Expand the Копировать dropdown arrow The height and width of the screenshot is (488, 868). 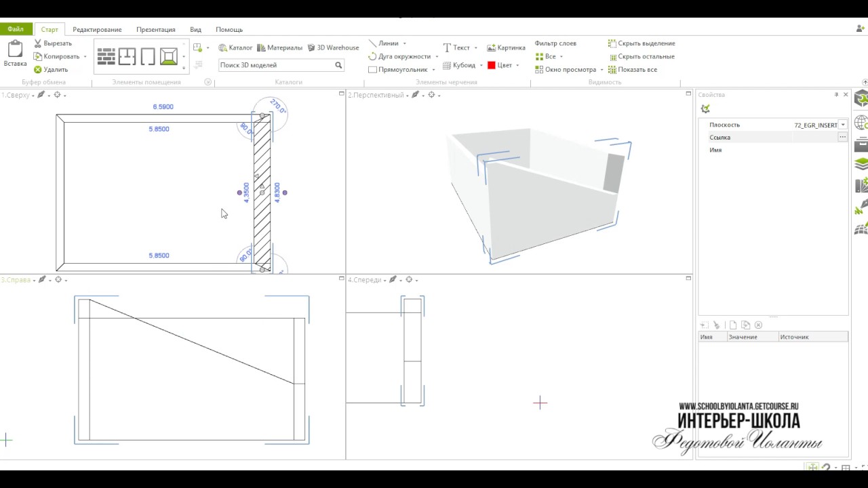(85, 57)
